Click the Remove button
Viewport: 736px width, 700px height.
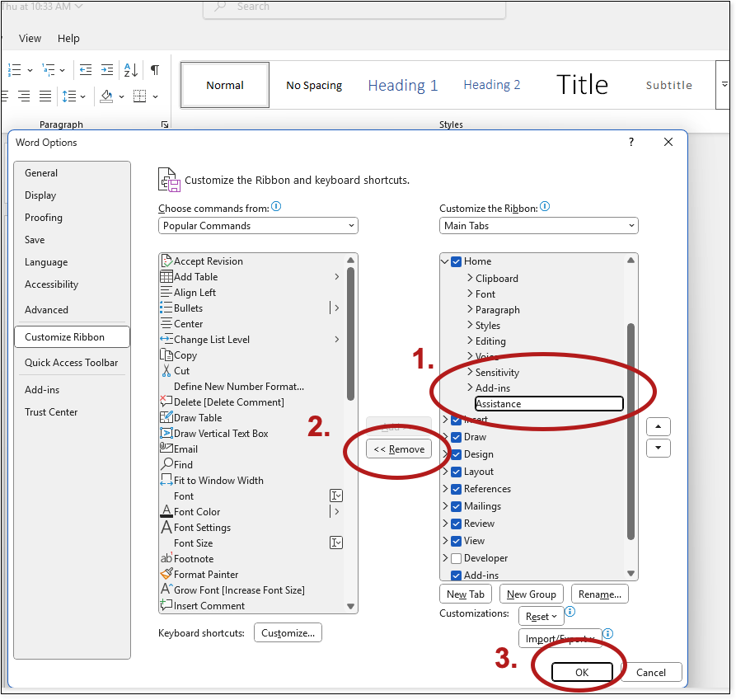(x=399, y=449)
